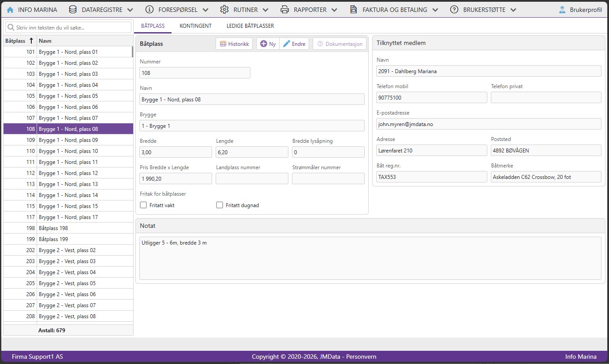Open the Ledige båtplasser tab
The width and height of the screenshot is (609, 364).
point(250,26)
